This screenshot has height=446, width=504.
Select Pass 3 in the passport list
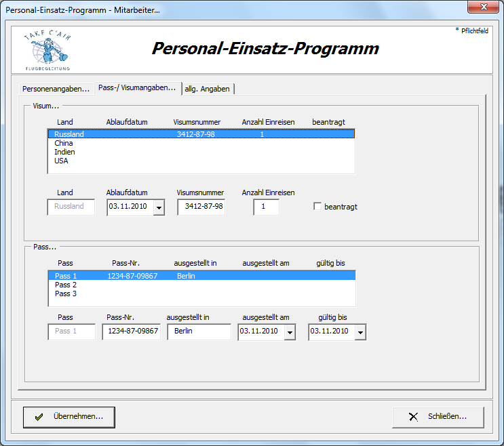tap(66, 293)
